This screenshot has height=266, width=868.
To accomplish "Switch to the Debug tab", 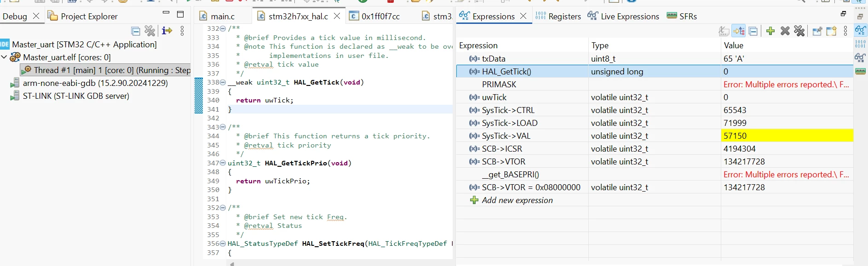I will [15, 16].
